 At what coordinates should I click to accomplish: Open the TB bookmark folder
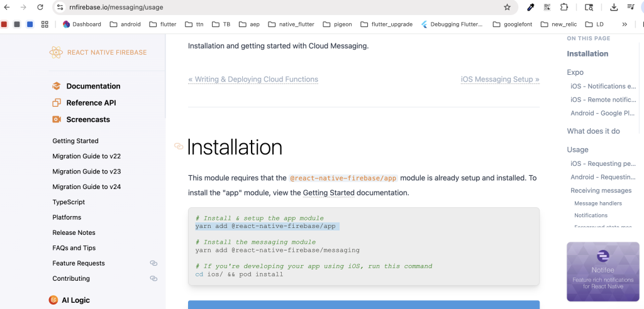tap(221, 24)
